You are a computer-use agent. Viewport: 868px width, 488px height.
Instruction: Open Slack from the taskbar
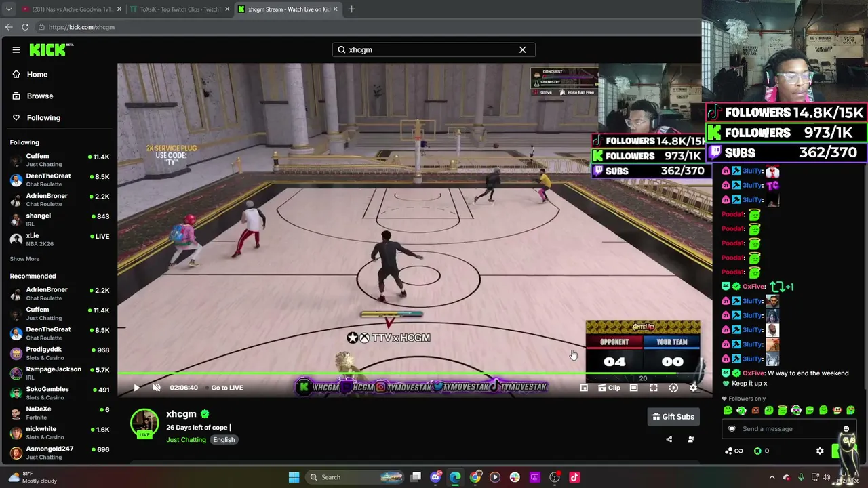[515, 477]
